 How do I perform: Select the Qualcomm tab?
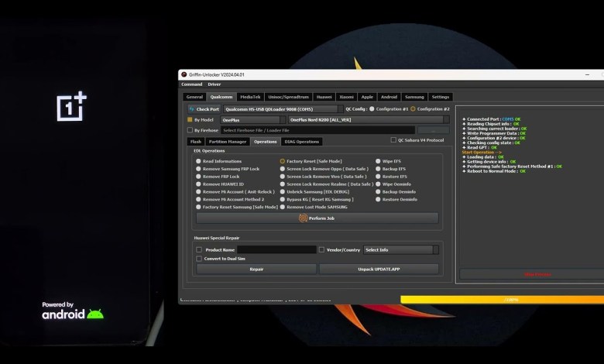pyautogui.click(x=221, y=97)
